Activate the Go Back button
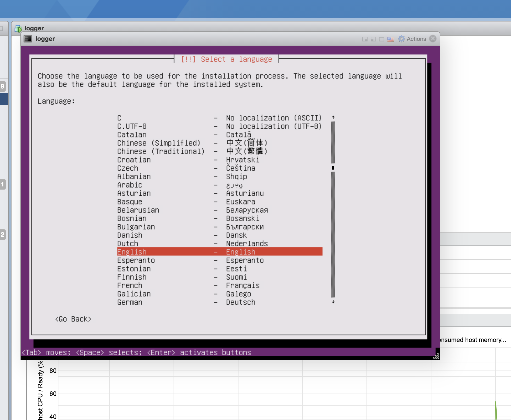 coord(73,319)
